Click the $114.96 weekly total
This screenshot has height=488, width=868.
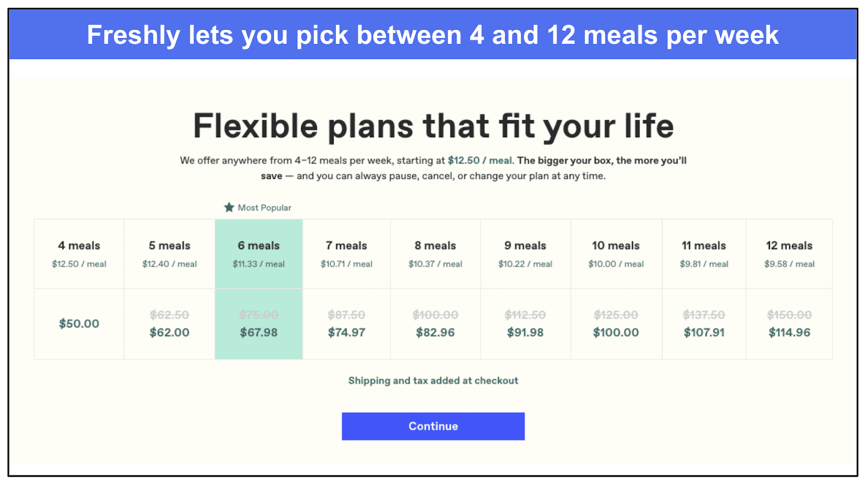[x=789, y=332]
